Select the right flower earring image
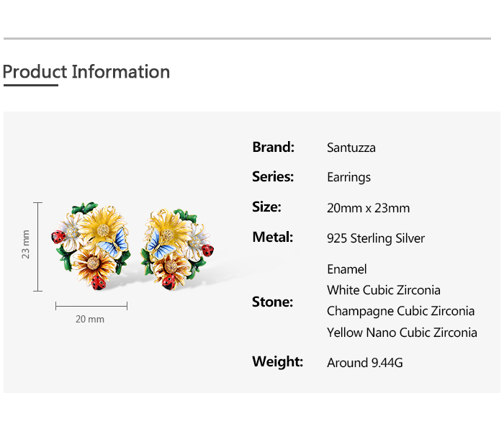This screenshot has width=504, height=429. coord(177,245)
